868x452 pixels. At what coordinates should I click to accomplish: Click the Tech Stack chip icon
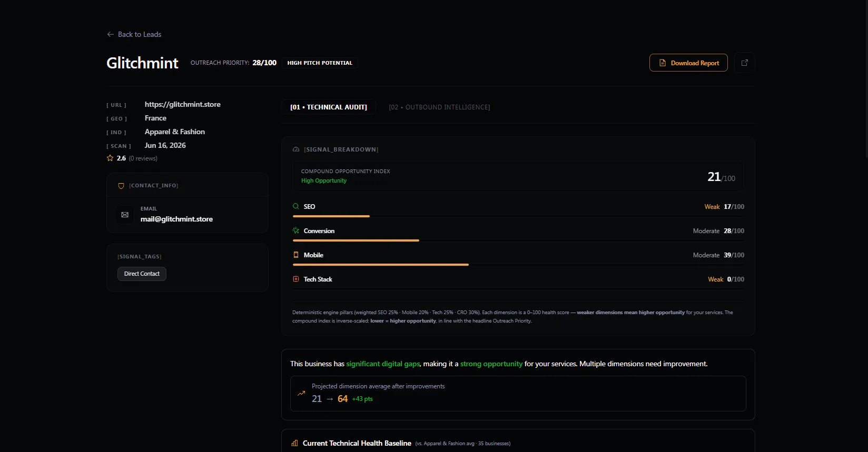pos(296,279)
